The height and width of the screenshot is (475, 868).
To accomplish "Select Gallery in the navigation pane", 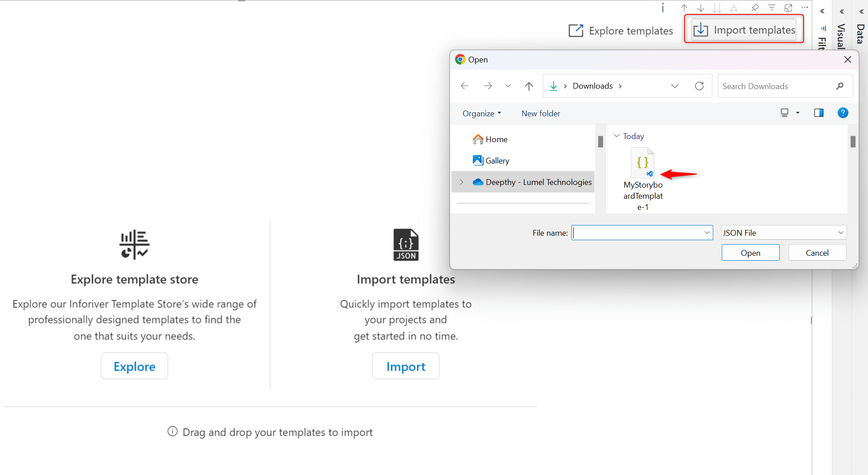I will point(491,160).
